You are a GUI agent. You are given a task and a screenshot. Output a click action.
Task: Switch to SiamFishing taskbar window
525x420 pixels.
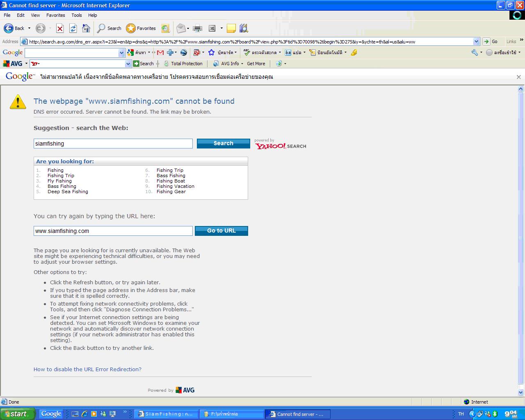click(167, 414)
